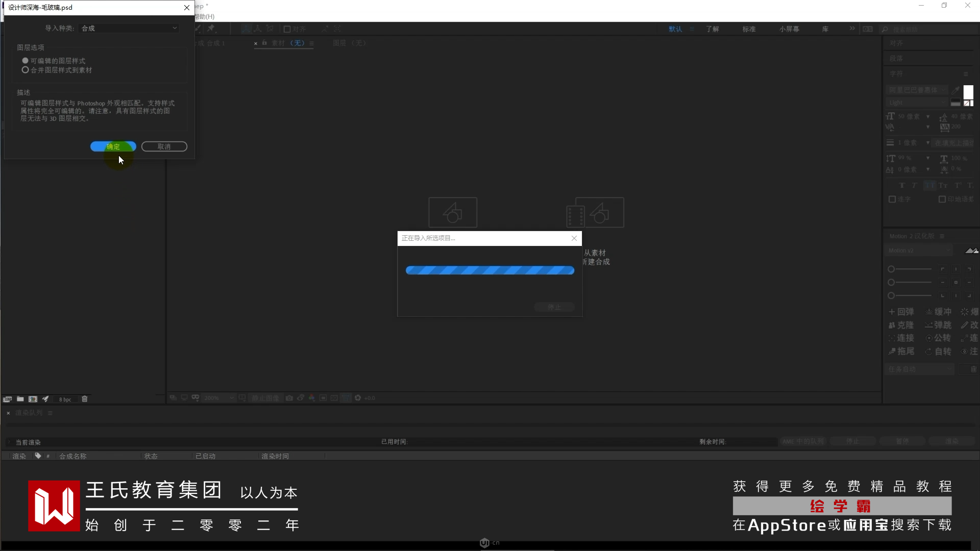The width and height of the screenshot is (980, 551).
Task: Take snapshot with camera icon in viewer
Action: [289, 398]
